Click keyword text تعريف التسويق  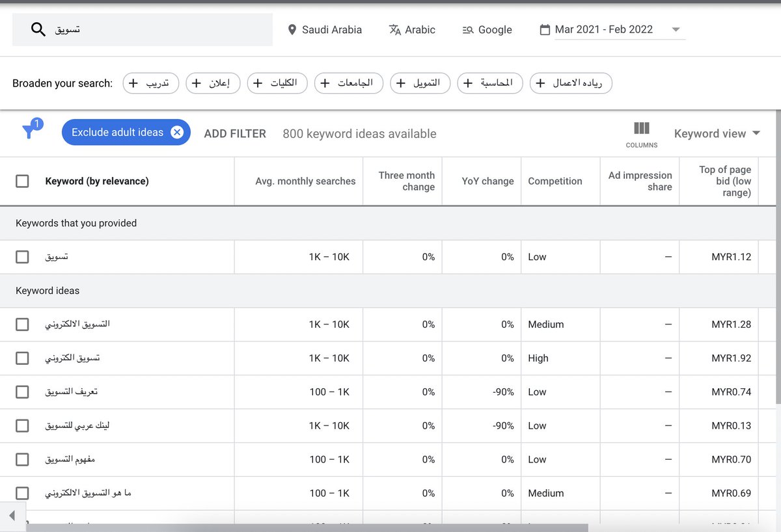coord(72,392)
